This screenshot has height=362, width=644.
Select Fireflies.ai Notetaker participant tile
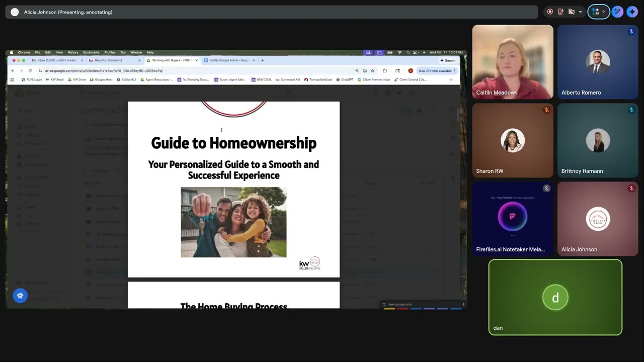513,219
